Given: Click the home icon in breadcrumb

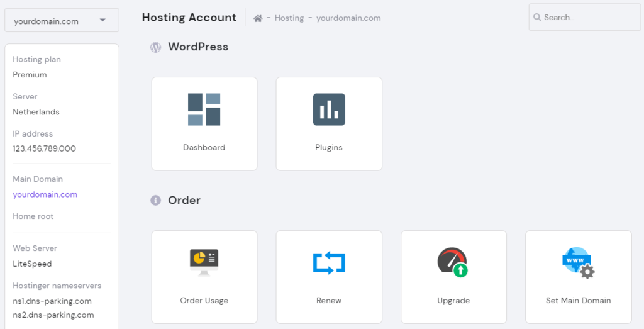Looking at the screenshot, I should [x=258, y=18].
